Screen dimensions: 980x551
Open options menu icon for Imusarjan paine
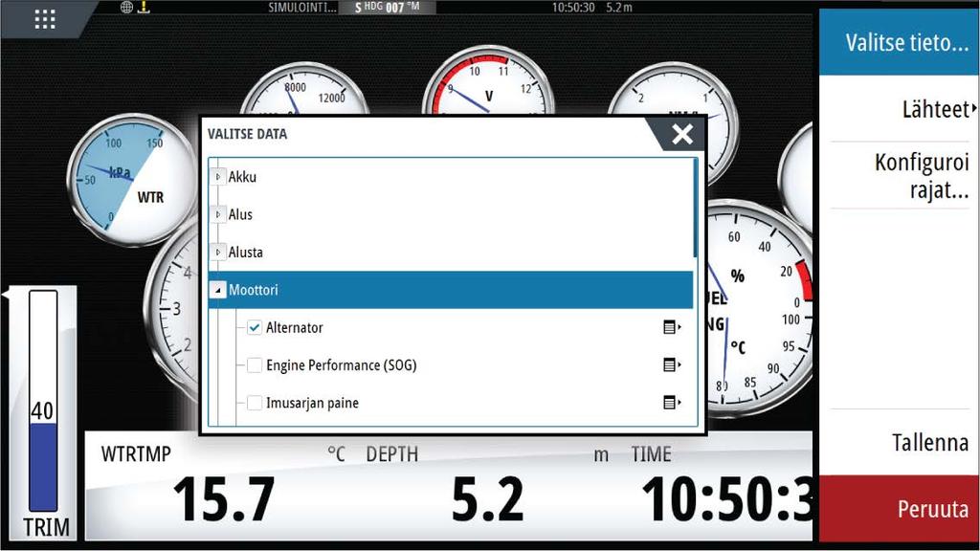tap(672, 403)
